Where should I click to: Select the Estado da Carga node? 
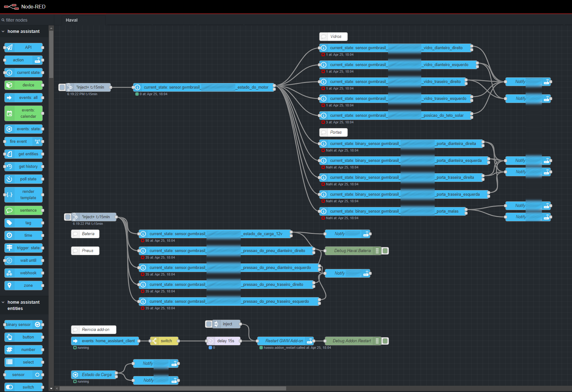tap(94, 375)
